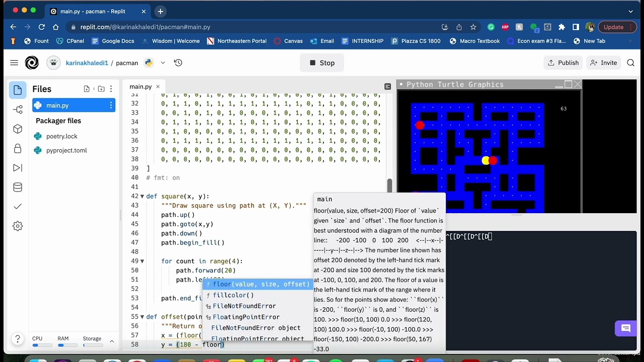Click the Invite button
The height and width of the screenshot is (362, 644).
603,63
